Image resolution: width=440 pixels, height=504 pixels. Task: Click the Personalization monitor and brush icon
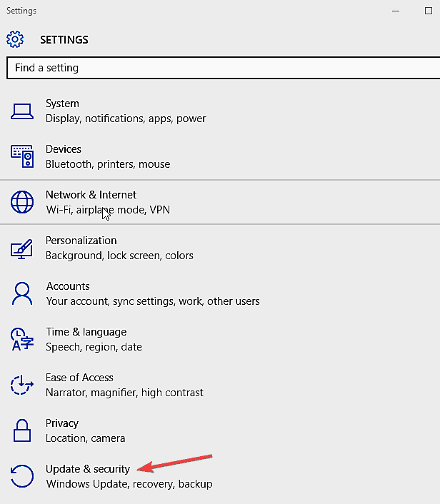21,248
